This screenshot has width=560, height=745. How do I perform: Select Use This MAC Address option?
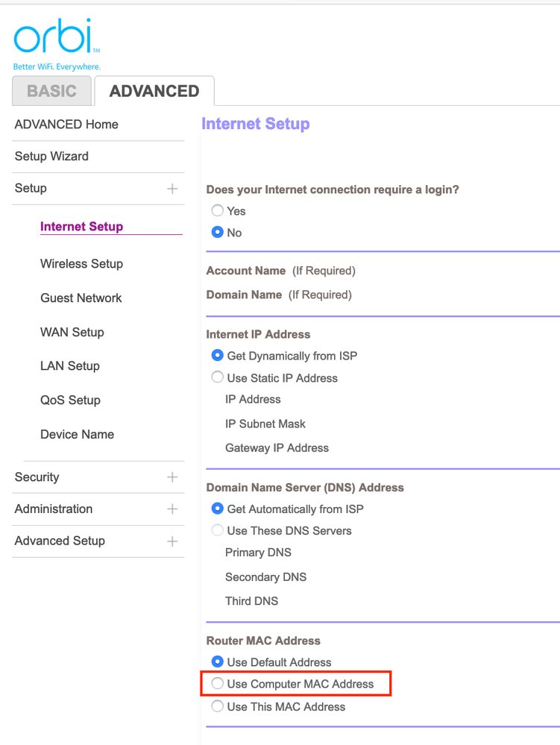[x=218, y=705]
